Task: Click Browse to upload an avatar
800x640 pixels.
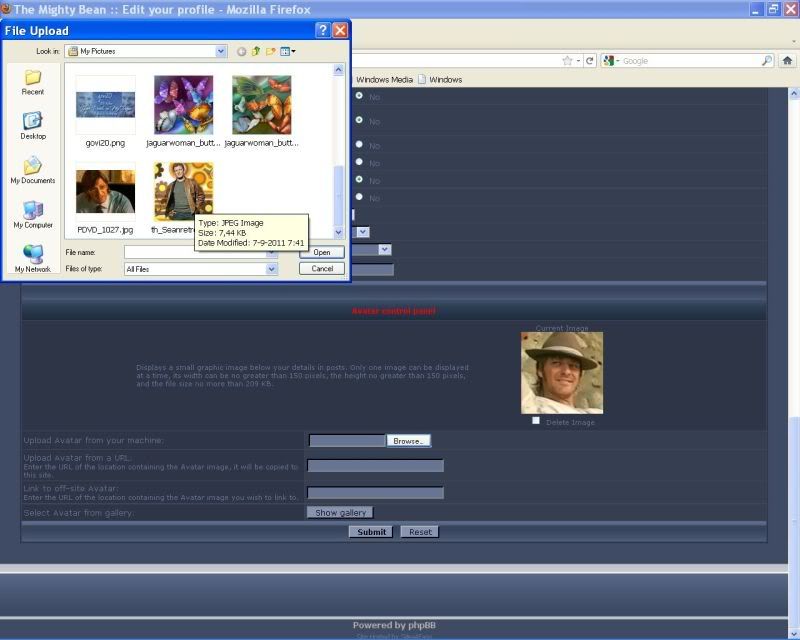Action: [x=408, y=441]
